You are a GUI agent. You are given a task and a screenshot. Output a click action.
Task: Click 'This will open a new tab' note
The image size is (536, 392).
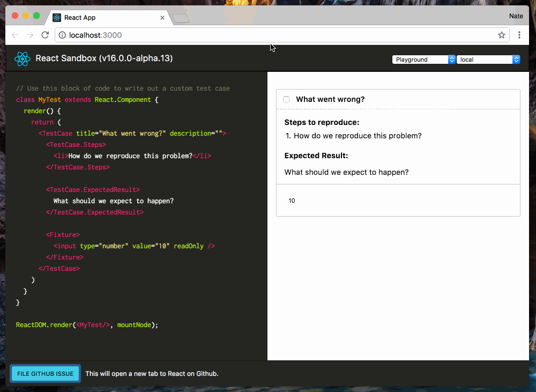click(152, 374)
